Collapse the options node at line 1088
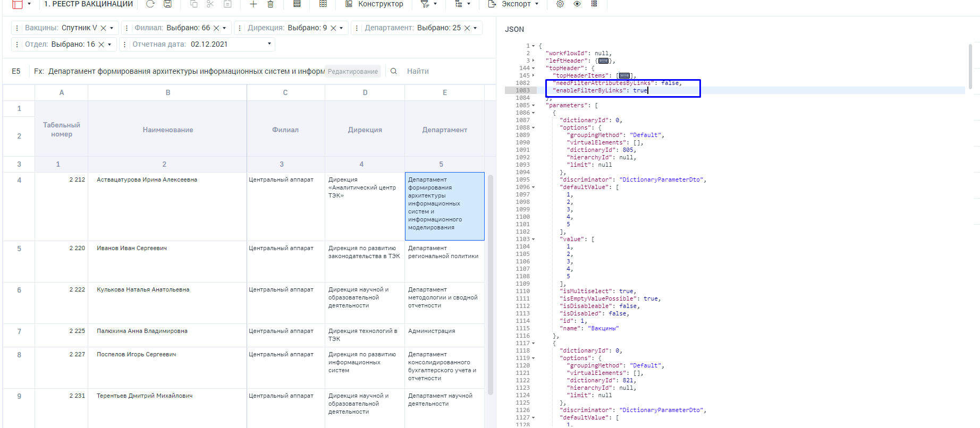This screenshot has width=980, height=428. pos(534,127)
